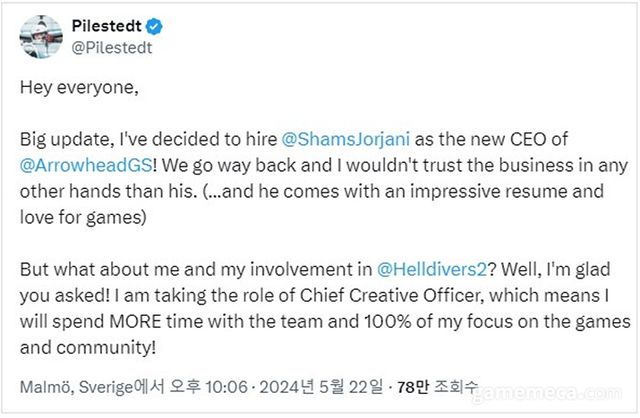Click the blue verified badge
Viewport: 640px width, 418px height.
157,25
